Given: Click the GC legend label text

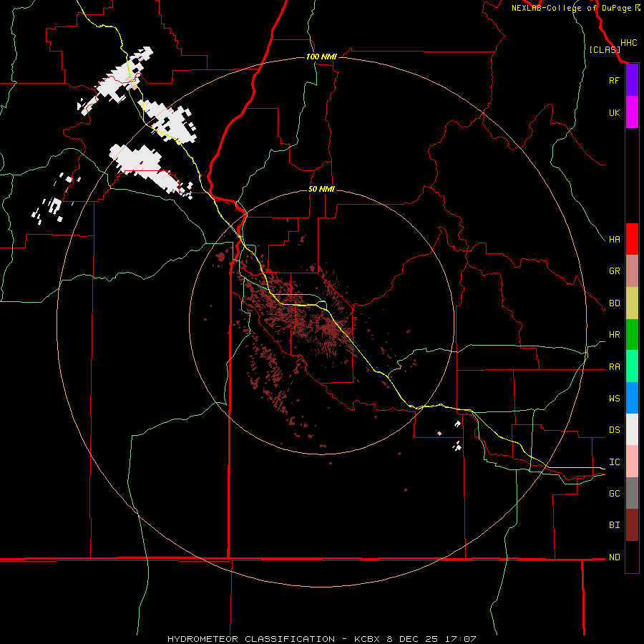Looking at the screenshot, I should [614, 493].
